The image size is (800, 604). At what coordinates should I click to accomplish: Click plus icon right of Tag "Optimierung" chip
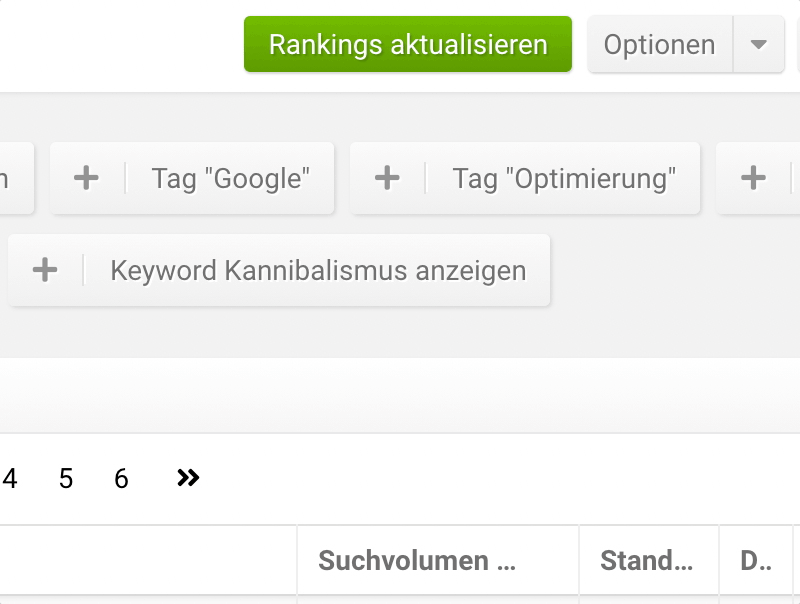pyautogui.click(x=753, y=179)
